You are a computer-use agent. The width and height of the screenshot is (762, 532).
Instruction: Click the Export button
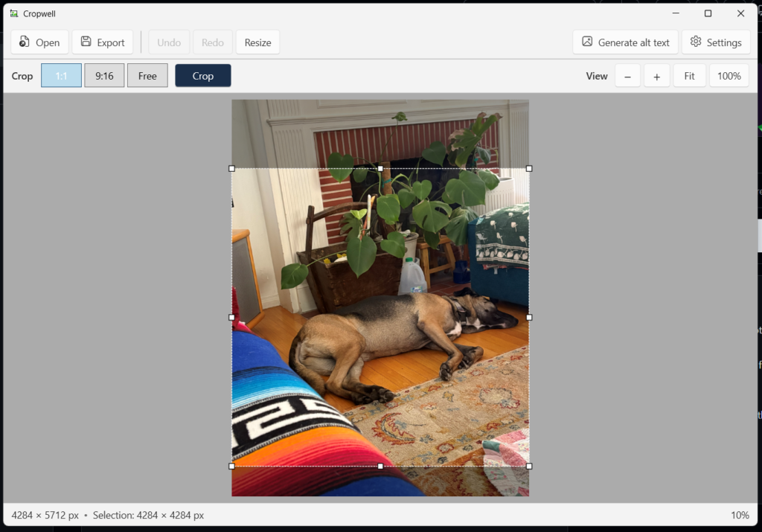[x=103, y=42]
